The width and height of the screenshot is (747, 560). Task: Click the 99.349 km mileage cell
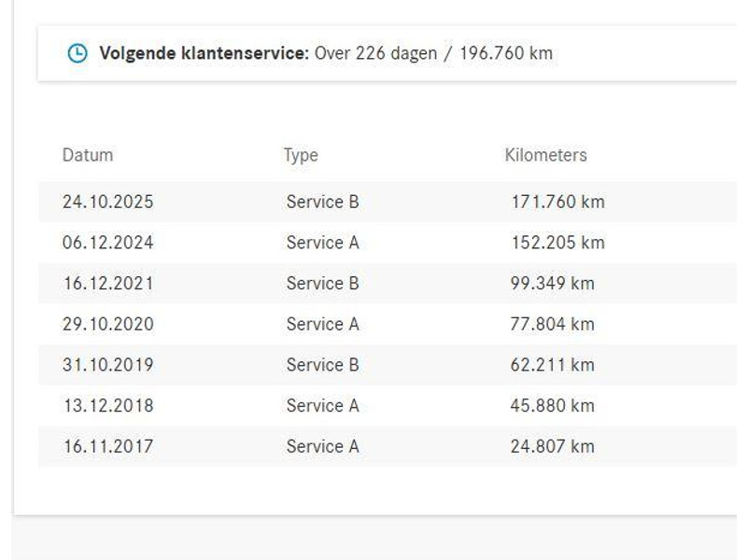click(552, 283)
